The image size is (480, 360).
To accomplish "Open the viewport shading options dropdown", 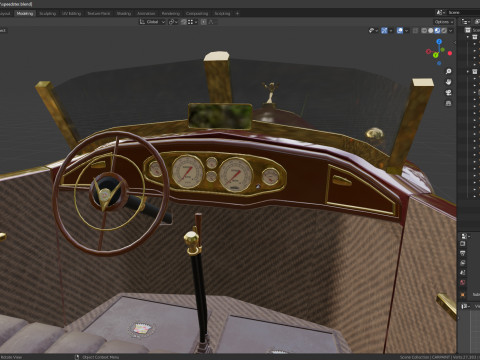I will [x=451, y=30].
